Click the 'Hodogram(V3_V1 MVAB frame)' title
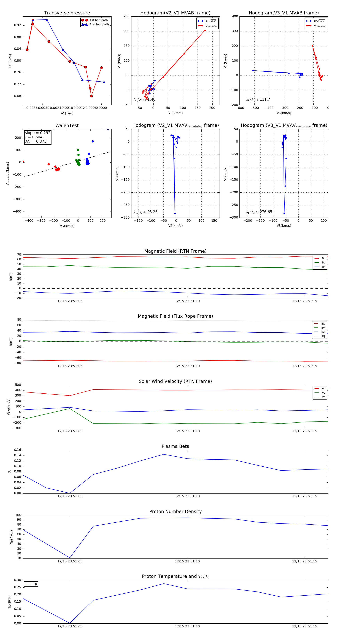Image resolution: width=351 pixels, height=644 pixels. [x=284, y=13]
